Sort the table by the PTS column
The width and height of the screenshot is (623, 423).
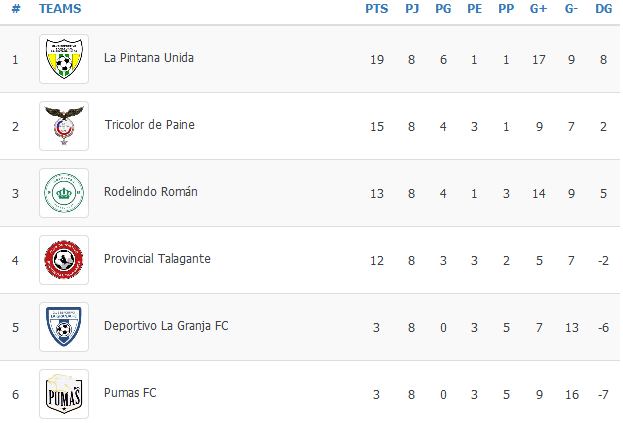377,9
